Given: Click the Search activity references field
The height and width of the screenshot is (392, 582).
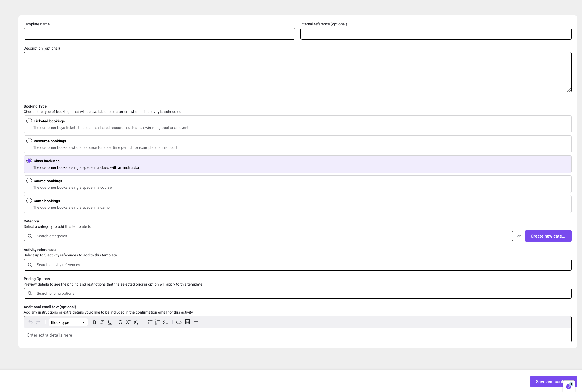Looking at the screenshot, I should (x=297, y=265).
